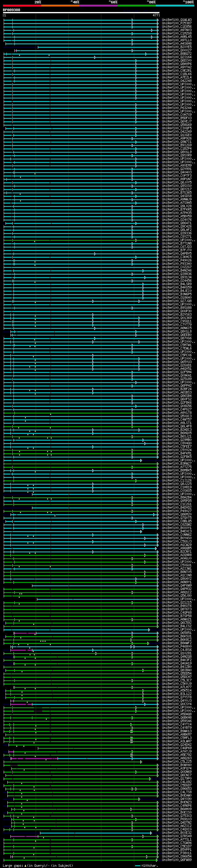The height and width of the screenshot is (868, 197).
Task: Select the hit UniRef100_B4E0C3
Action: (x=177, y=531)
